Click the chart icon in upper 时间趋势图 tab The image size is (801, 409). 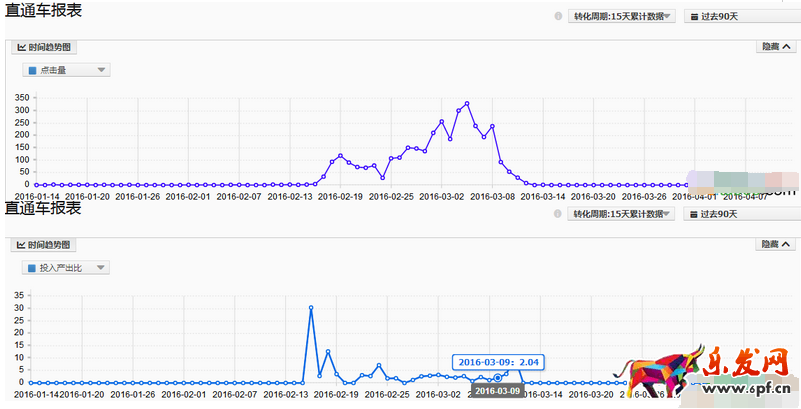click(x=21, y=47)
